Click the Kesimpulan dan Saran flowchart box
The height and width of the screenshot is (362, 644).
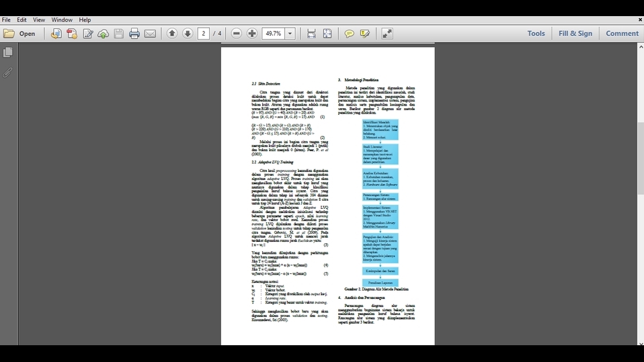(380, 271)
